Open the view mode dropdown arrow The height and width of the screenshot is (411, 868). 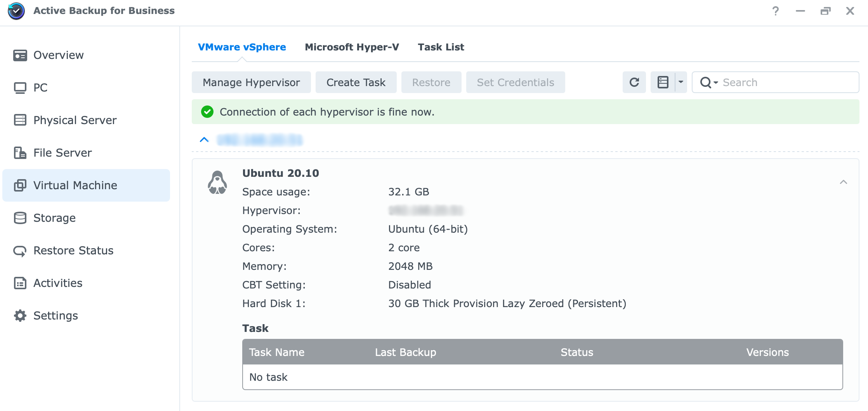[x=681, y=82]
